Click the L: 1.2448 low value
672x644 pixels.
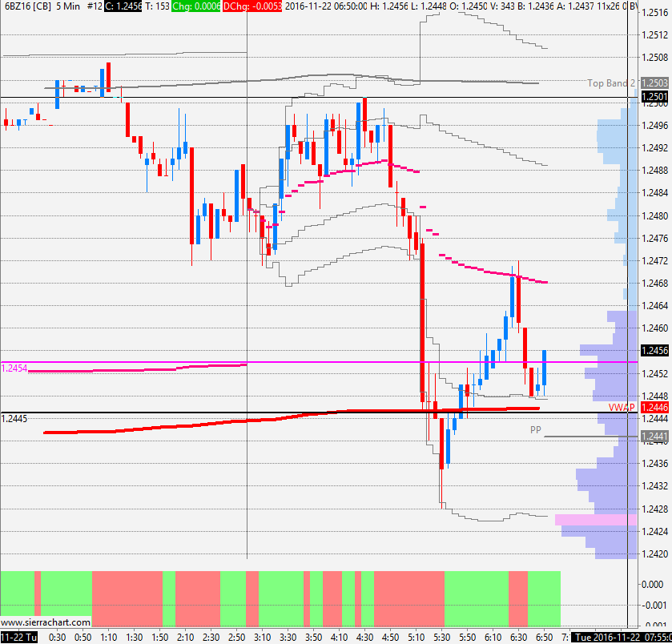coord(429,6)
